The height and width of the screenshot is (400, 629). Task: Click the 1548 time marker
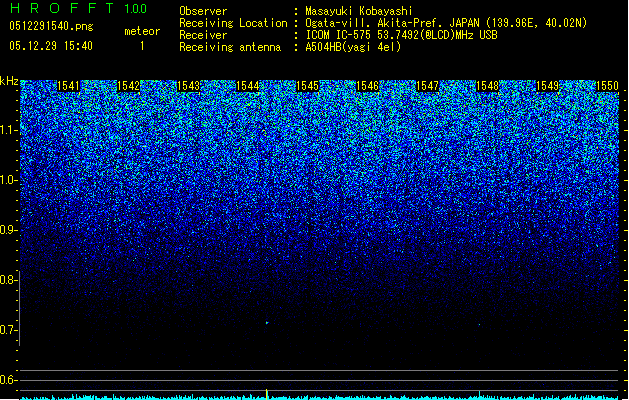[x=487, y=86]
